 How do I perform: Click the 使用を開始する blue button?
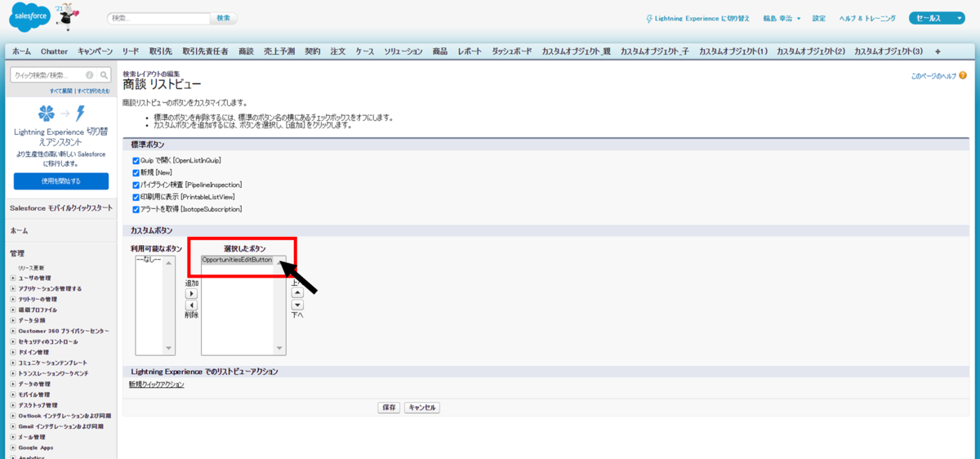[x=61, y=181]
